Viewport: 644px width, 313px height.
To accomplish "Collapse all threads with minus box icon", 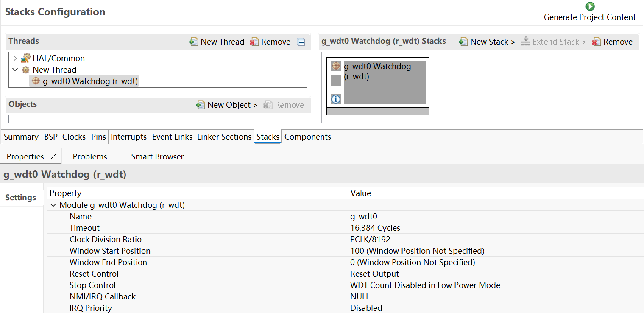I will [x=301, y=42].
